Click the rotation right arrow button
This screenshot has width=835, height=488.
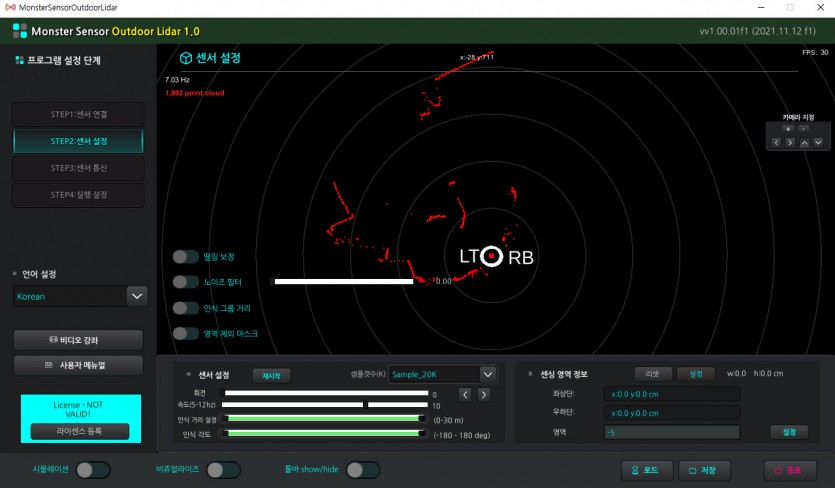(x=484, y=395)
